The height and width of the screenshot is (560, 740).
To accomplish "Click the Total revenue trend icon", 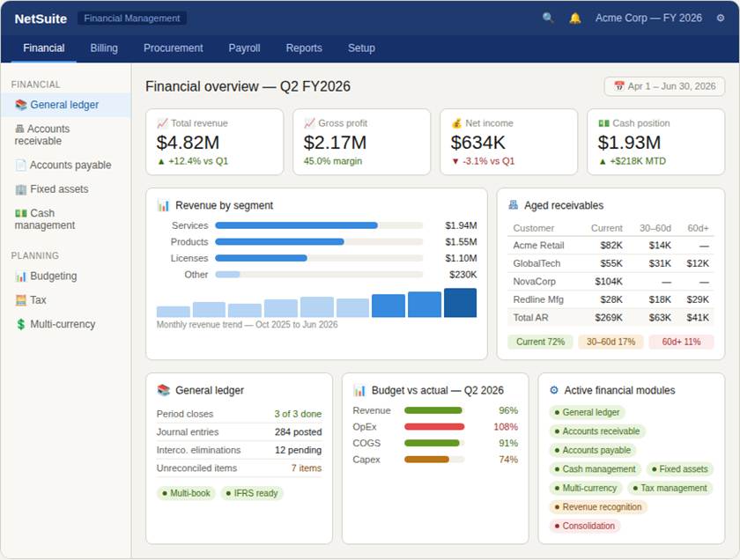I will 162,123.
